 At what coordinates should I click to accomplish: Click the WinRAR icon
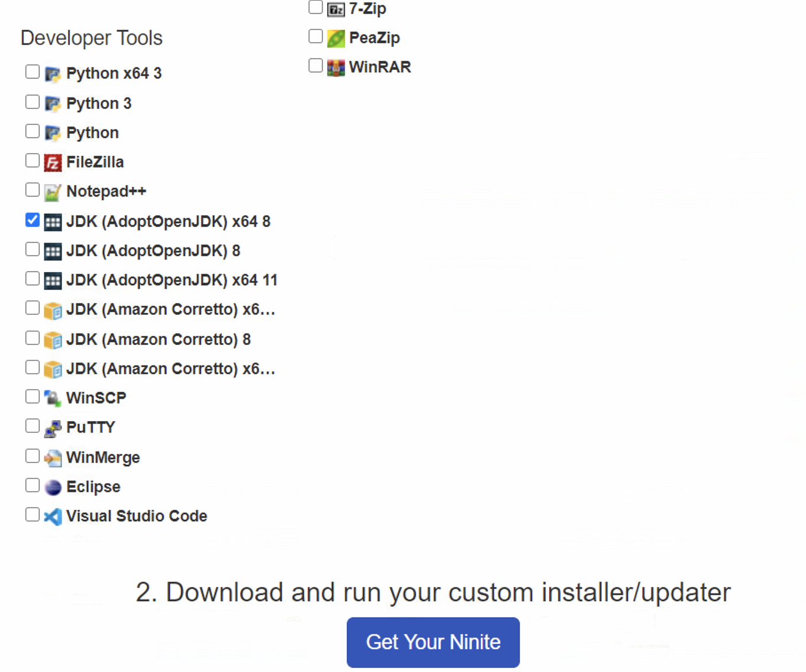point(335,67)
